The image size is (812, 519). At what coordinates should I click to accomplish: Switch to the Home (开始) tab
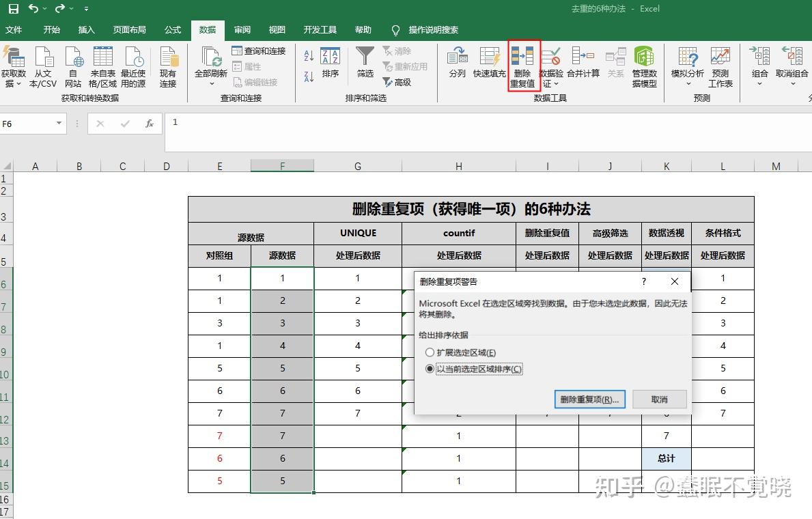click(x=51, y=29)
